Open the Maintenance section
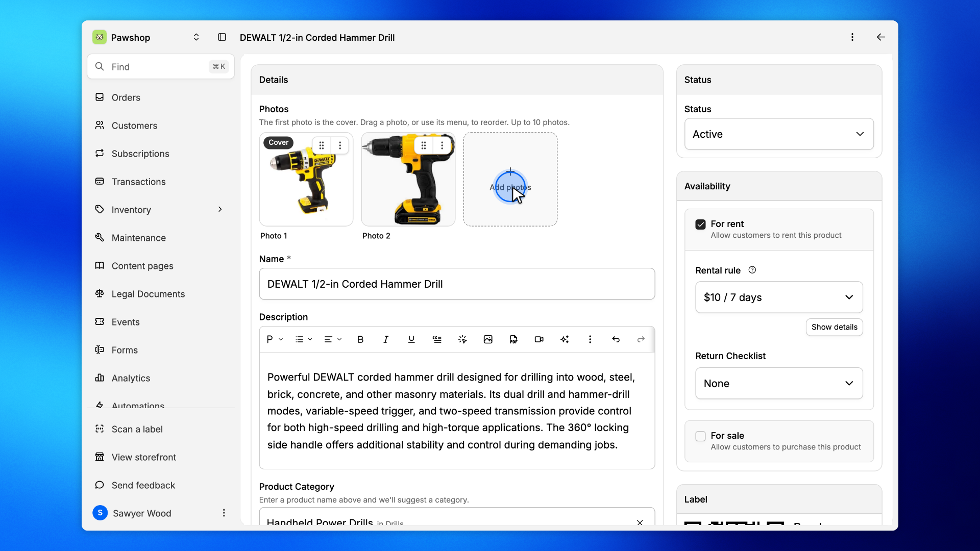The width and height of the screenshot is (980, 551). (x=160, y=238)
